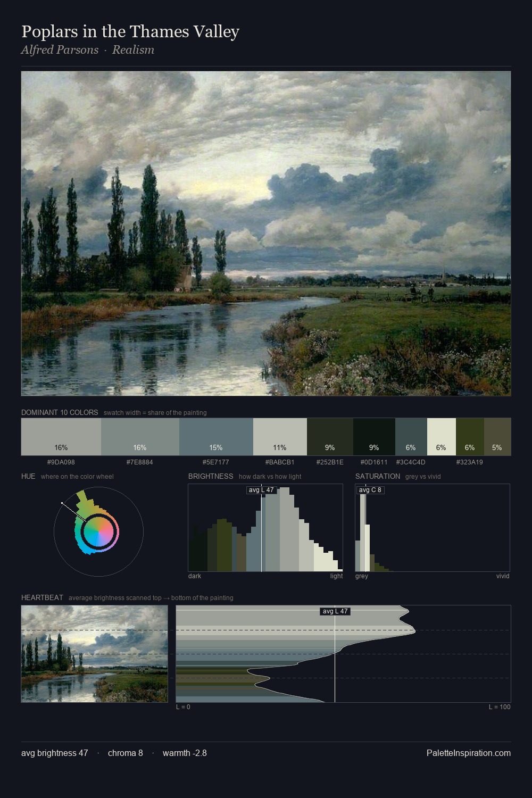532x798 pixels.
Task: Click the 'dark' axis label under Brightness
Action: pyautogui.click(x=195, y=576)
